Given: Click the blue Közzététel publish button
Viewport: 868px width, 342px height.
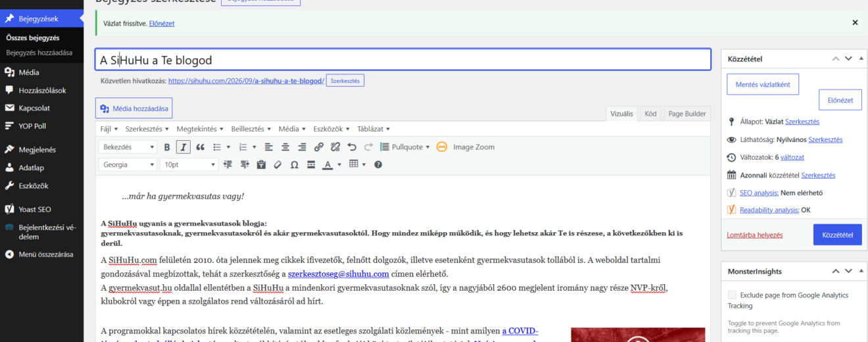Looking at the screenshot, I should click(837, 235).
